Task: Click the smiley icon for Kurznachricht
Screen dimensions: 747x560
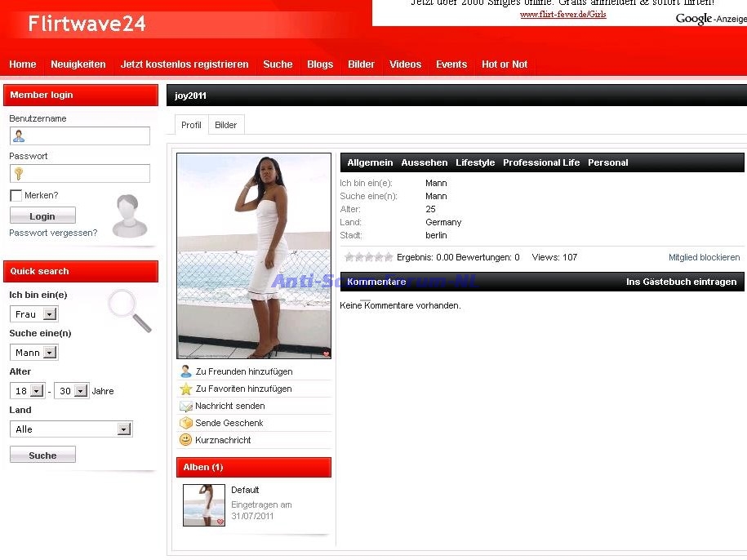Action: click(185, 440)
